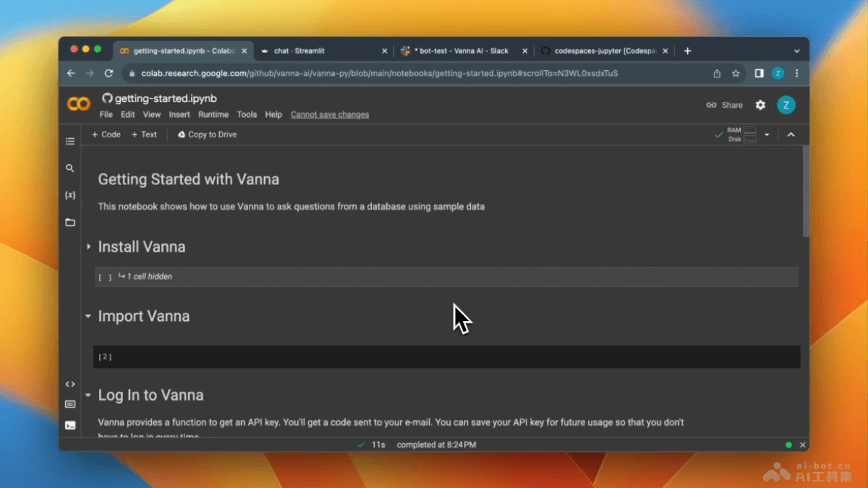Screen dimensions: 868x488
Task: Open the Find and replace panel
Action: pyautogui.click(x=70, y=168)
